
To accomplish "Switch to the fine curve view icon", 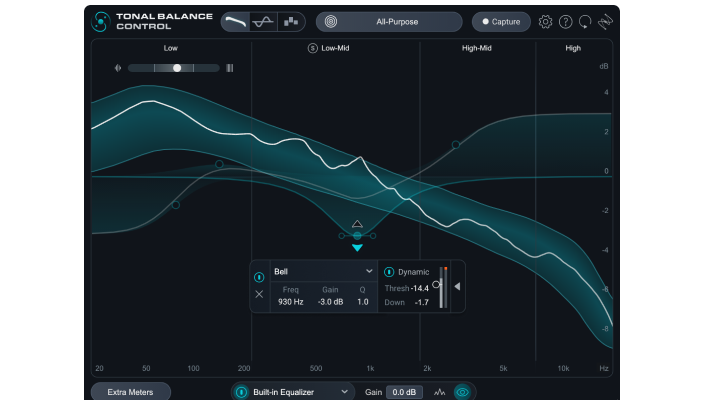I will [x=264, y=21].
